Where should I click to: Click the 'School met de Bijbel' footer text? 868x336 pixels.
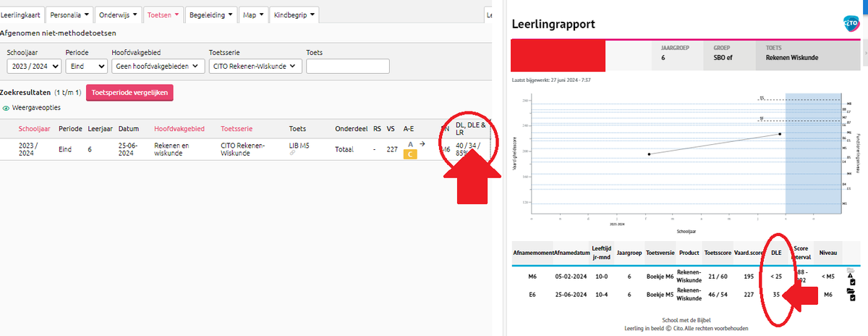pos(686,319)
